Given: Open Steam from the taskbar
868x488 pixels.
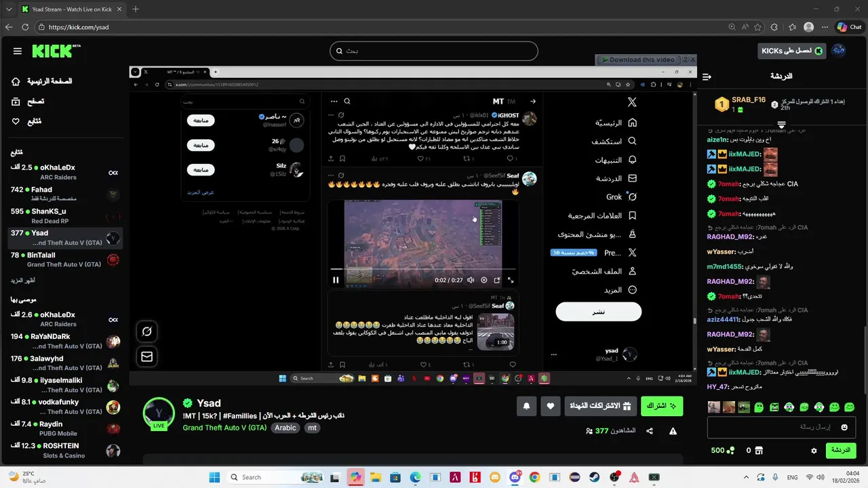Looking at the screenshot, I should 595,477.
